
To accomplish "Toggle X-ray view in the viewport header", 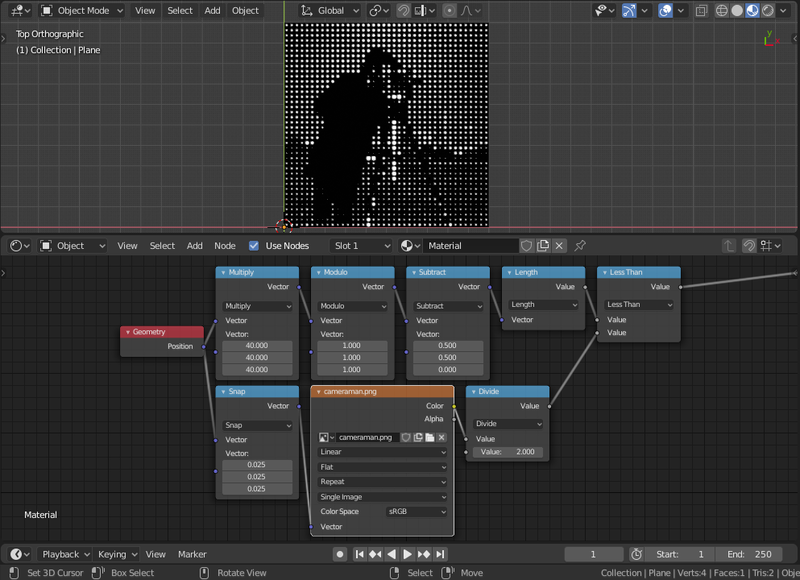I will 701,11.
